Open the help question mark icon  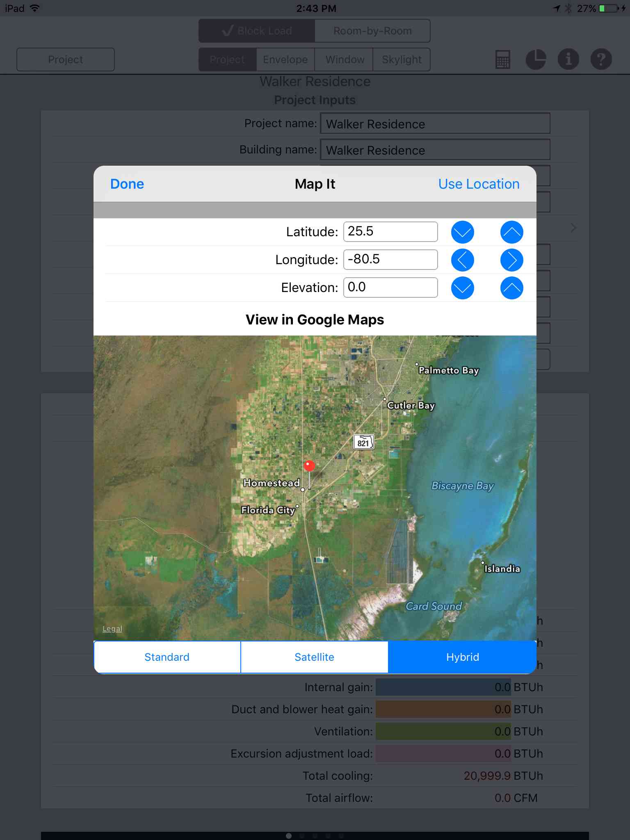coord(601,59)
